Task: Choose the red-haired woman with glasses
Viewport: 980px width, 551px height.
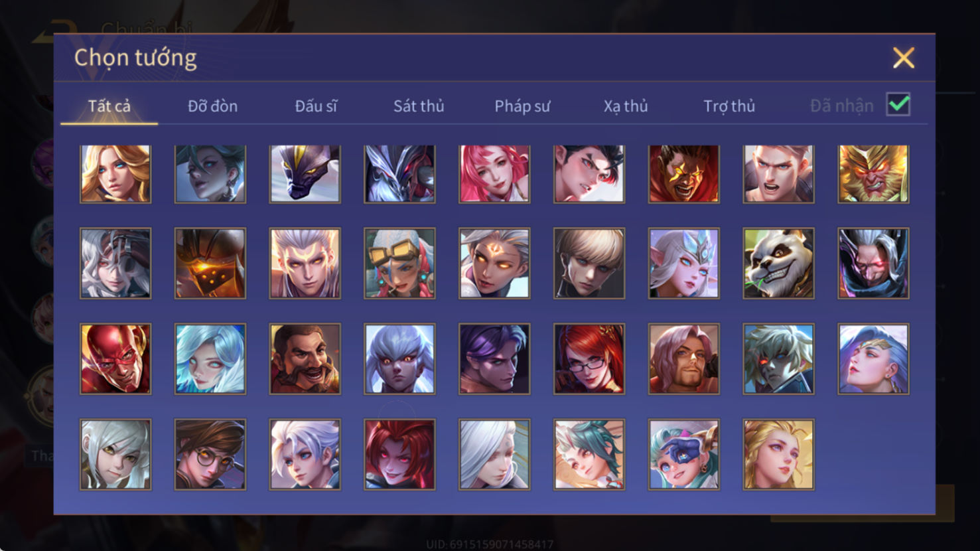Action: tap(589, 359)
